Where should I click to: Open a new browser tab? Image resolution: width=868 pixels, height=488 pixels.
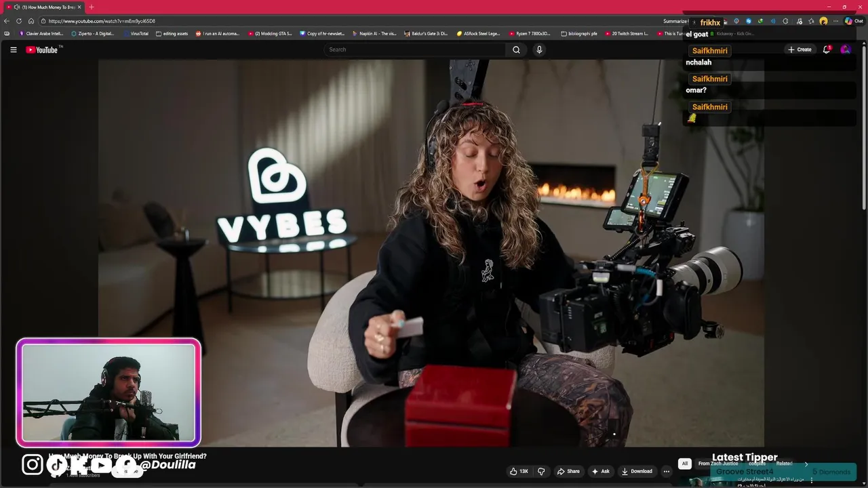pos(92,7)
